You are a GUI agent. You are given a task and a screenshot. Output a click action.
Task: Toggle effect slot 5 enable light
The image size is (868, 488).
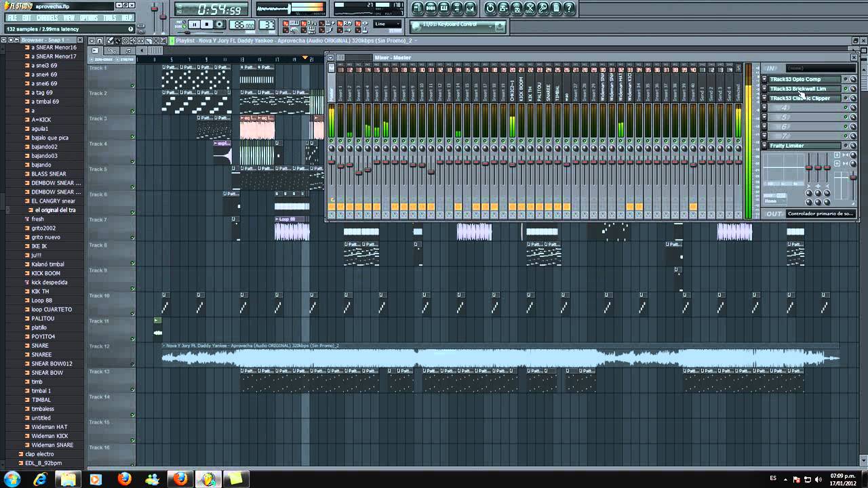pos(846,117)
